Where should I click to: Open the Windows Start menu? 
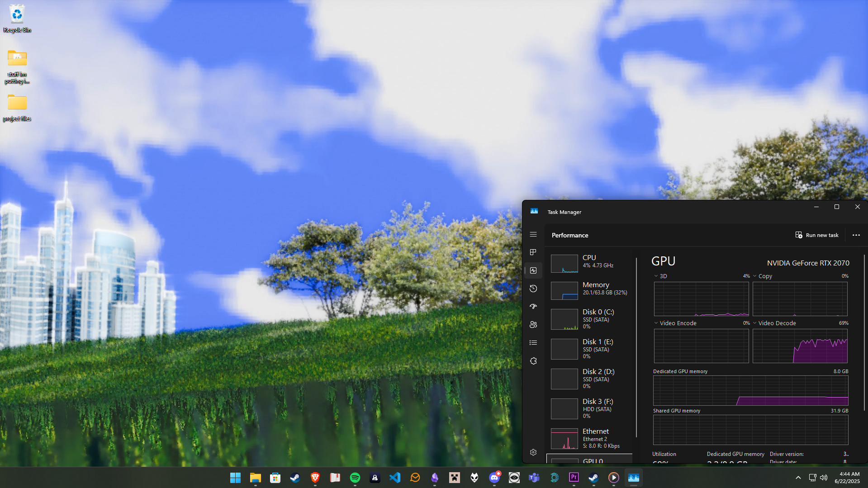pos(236,478)
